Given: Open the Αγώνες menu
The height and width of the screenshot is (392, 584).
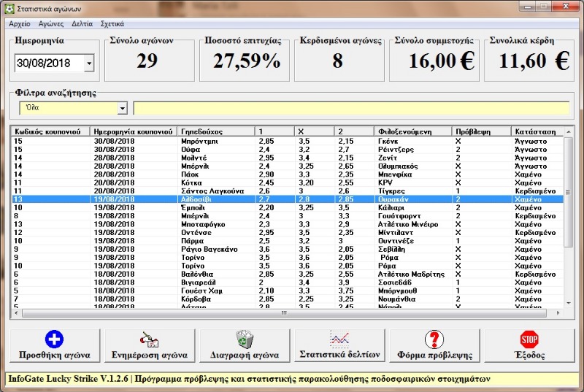Looking at the screenshot, I should point(51,24).
